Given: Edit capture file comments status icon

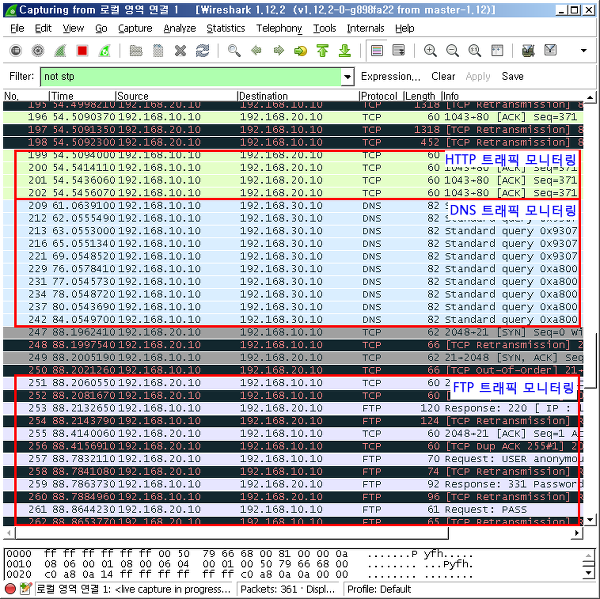Looking at the screenshot, I should pyautogui.click(x=25, y=589).
